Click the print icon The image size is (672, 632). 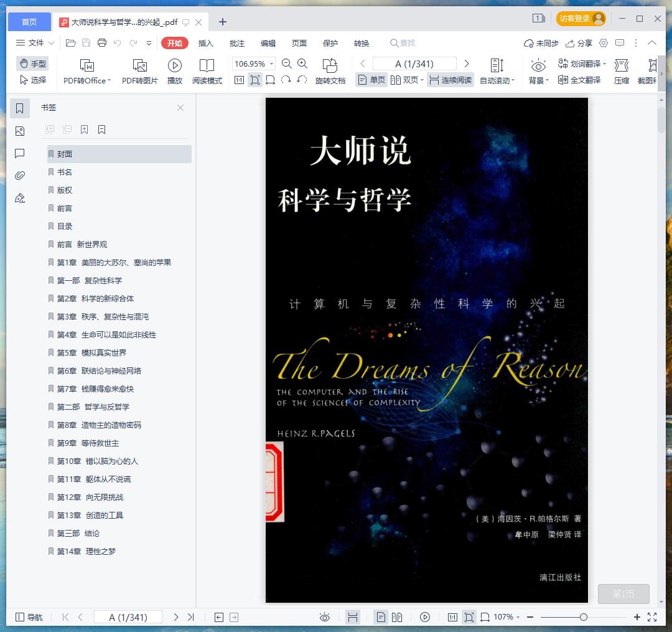pos(102,43)
